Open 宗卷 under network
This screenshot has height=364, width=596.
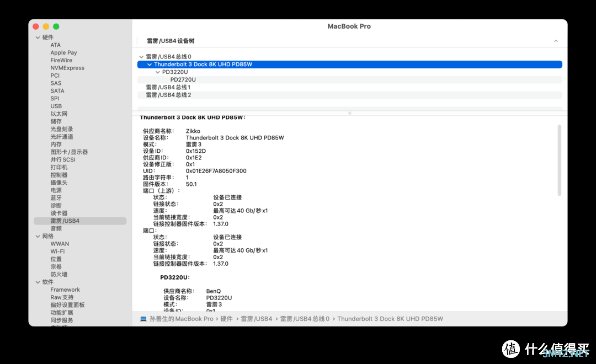tap(56, 267)
